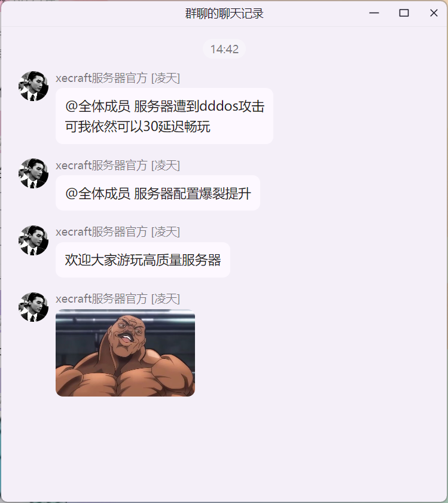
Task: Click sender avatar beside the dddos attack message
Action: click(x=33, y=86)
